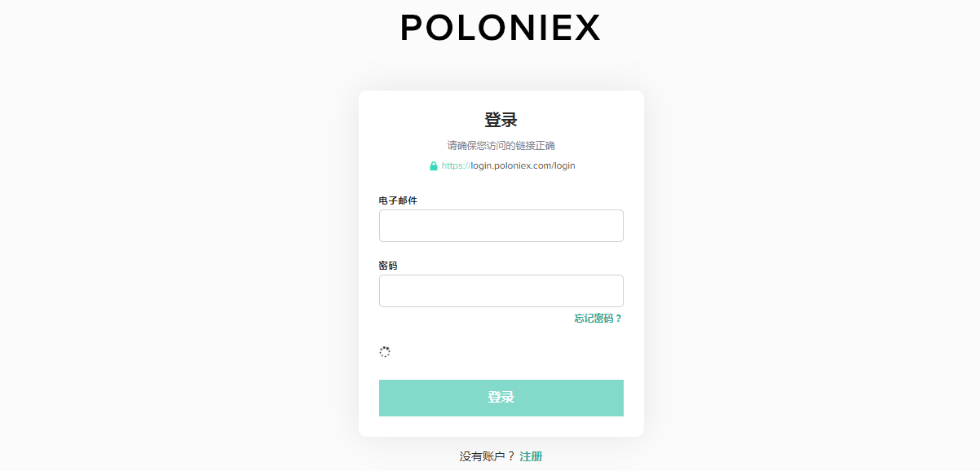
Task: Click the green padlock security icon
Action: click(434, 165)
